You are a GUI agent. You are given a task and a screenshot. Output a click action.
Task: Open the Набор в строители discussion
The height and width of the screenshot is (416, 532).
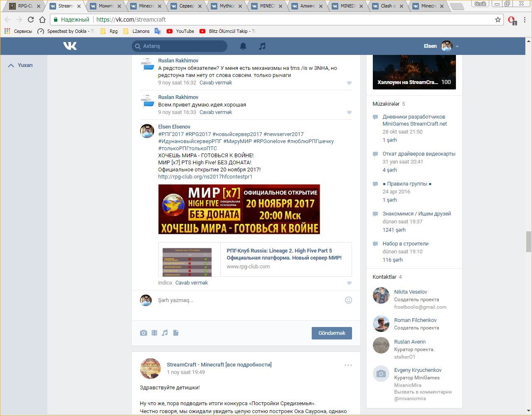(x=406, y=244)
